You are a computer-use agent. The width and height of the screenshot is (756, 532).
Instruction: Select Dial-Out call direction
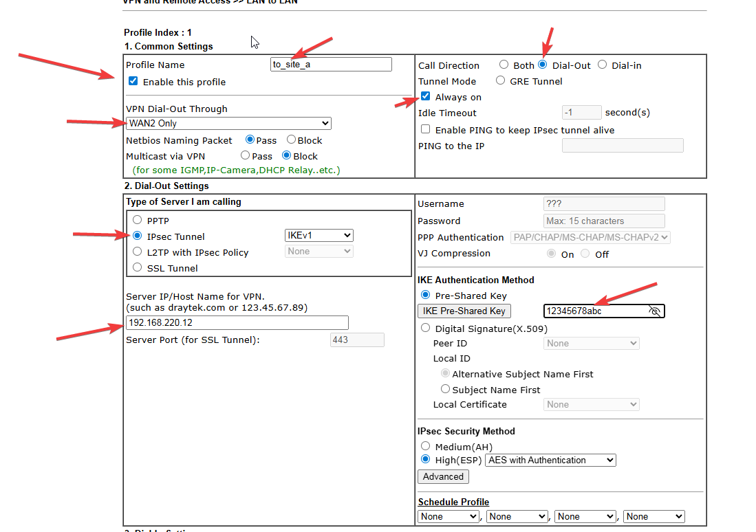point(543,65)
